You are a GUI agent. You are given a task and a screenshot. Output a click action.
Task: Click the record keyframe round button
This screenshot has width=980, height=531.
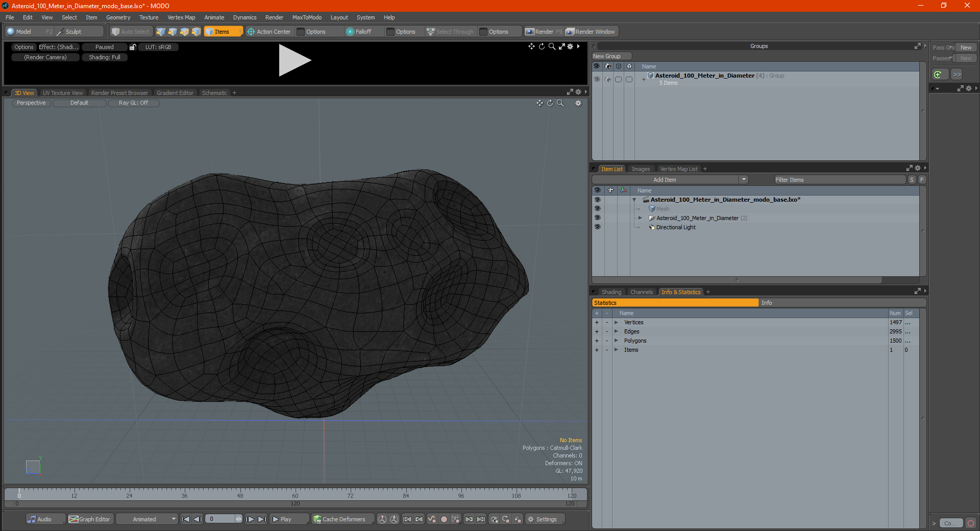tap(444, 519)
